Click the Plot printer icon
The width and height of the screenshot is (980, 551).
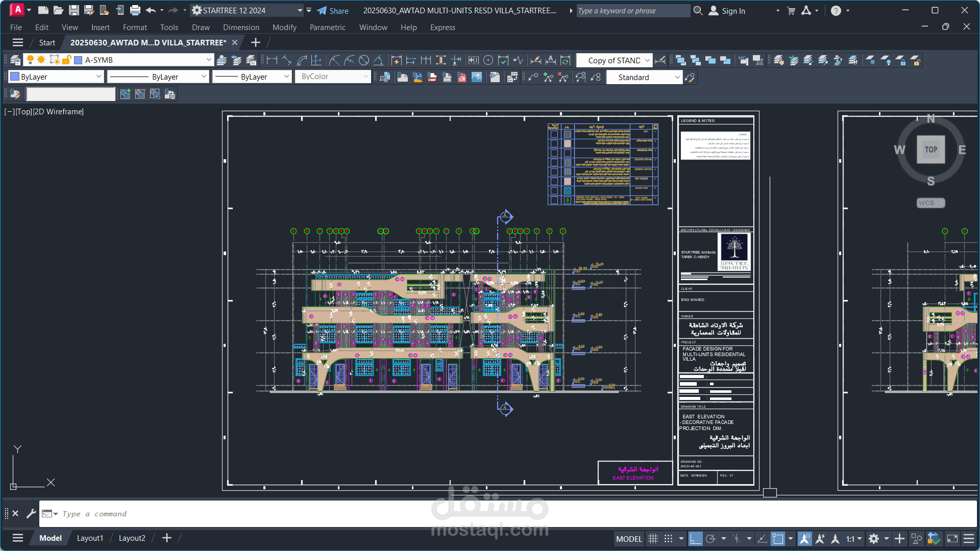[x=135, y=10]
